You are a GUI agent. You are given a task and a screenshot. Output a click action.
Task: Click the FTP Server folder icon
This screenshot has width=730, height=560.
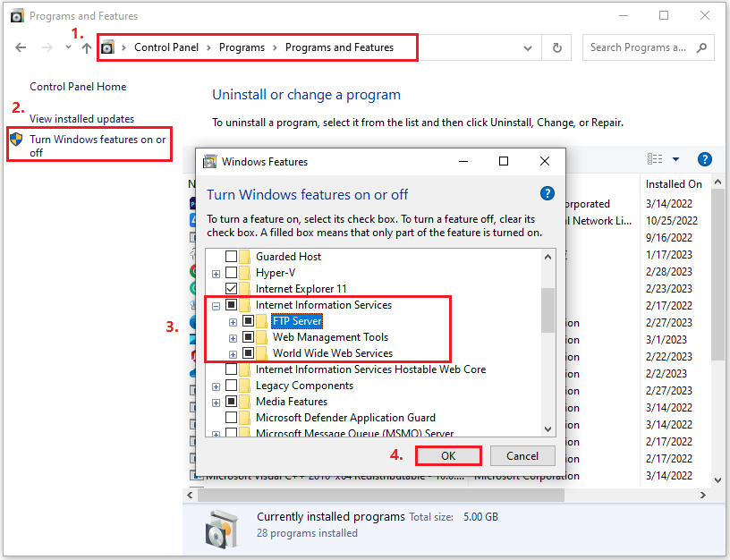pos(262,321)
